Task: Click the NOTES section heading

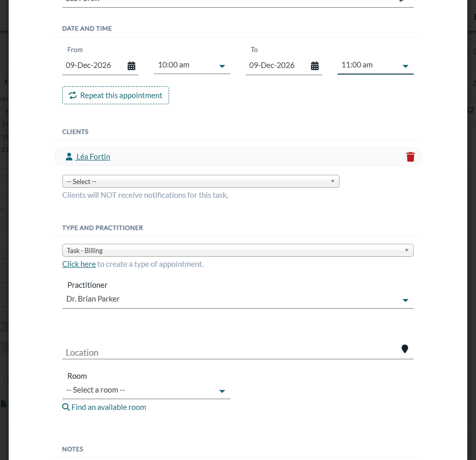Action: click(73, 449)
